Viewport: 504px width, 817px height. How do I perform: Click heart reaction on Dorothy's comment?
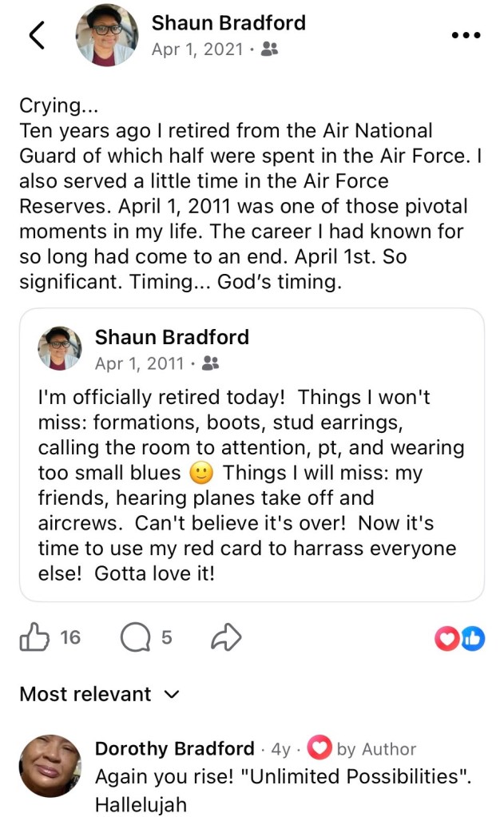tap(319, 748)
